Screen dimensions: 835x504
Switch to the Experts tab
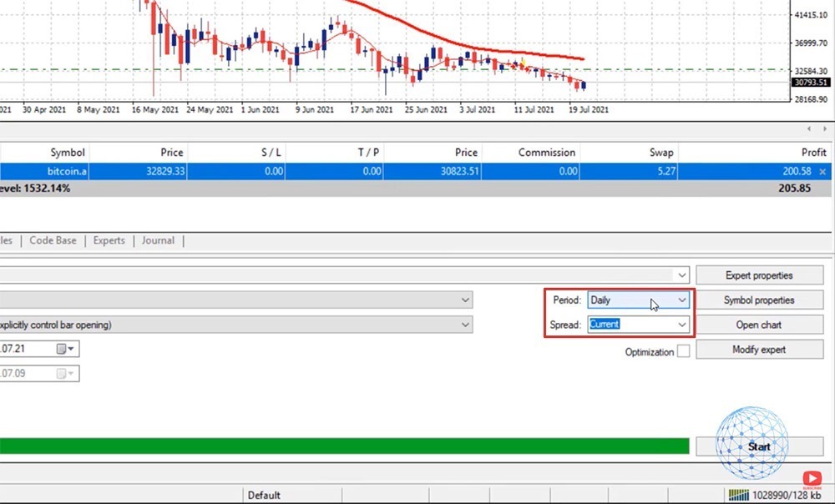click(x=109, y=240)
